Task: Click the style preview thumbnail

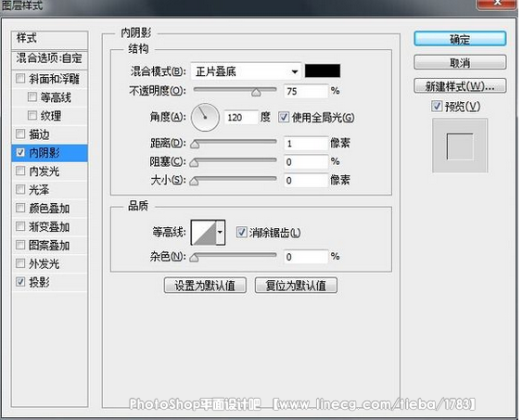Action: pos(460,146)
